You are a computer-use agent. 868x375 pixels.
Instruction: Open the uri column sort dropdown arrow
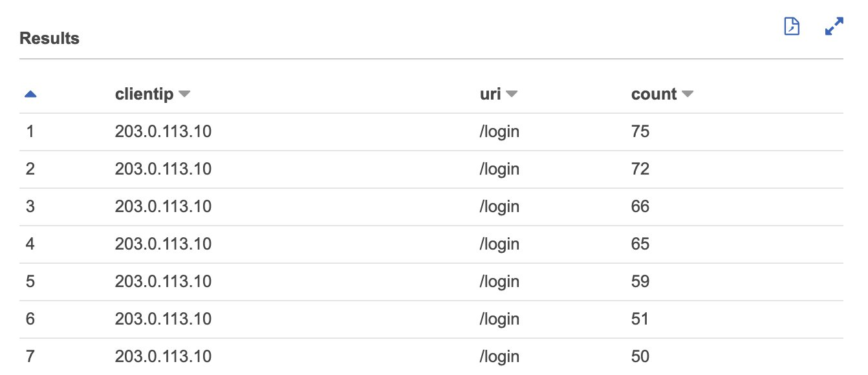(512, 94)
